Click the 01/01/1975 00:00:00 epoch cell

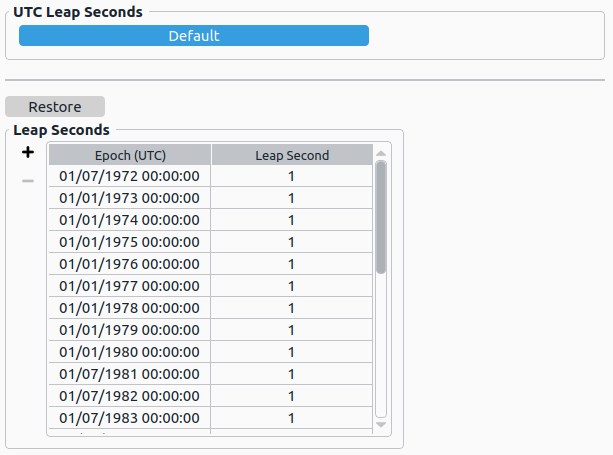click(130, 242)
